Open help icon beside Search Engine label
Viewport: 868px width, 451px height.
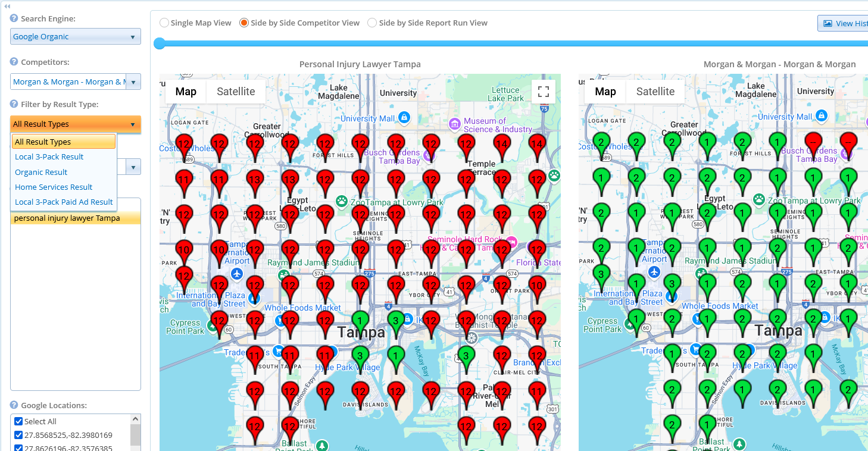(x=14, y=18)
